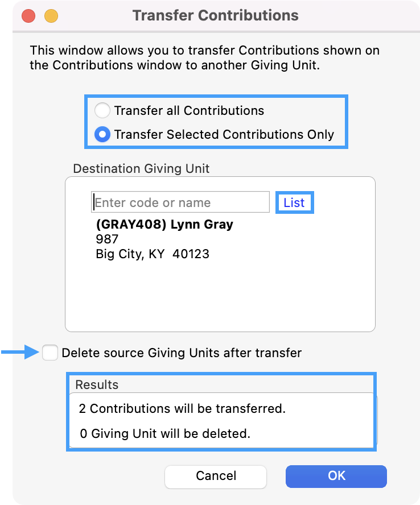Viewport: 420px width, 505px height.
Task: Choose Transfer Selected Contributions Only option
Action: point(102,135)
